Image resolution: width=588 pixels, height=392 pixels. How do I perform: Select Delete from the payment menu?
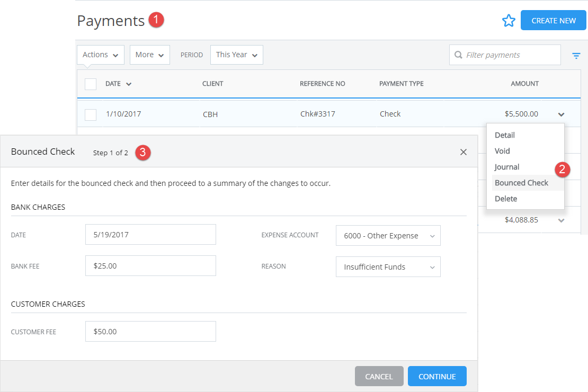[x=506, y=199]
